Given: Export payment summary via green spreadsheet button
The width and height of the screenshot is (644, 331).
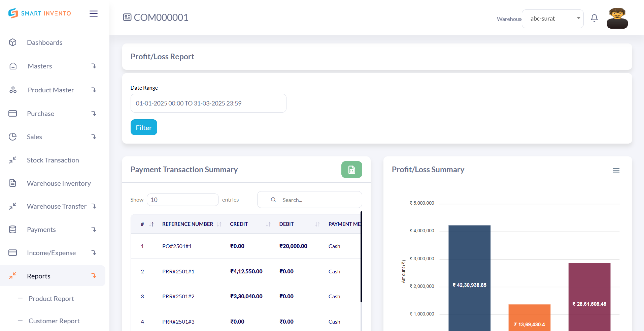Looking at the screenshot, I should click(x=352, y=170).
